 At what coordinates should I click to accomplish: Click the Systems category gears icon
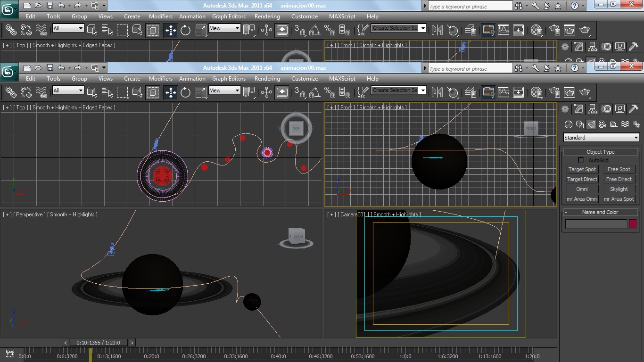point(636,124)
